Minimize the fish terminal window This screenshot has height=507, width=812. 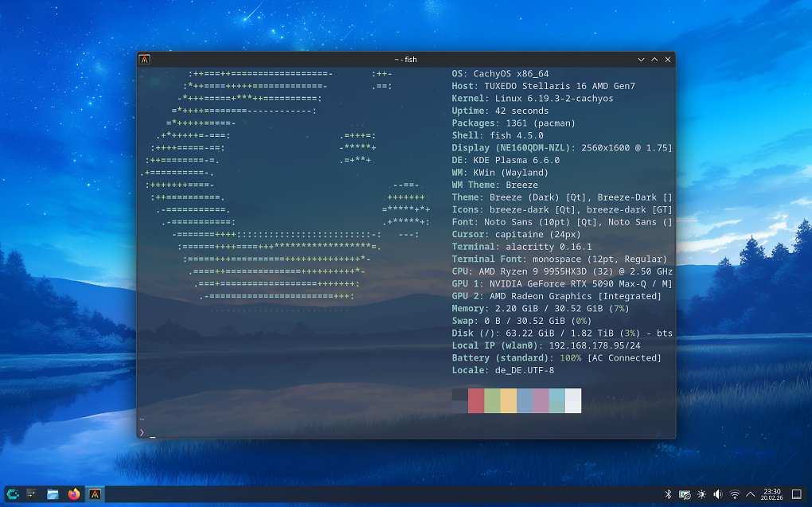coord(641,60)
